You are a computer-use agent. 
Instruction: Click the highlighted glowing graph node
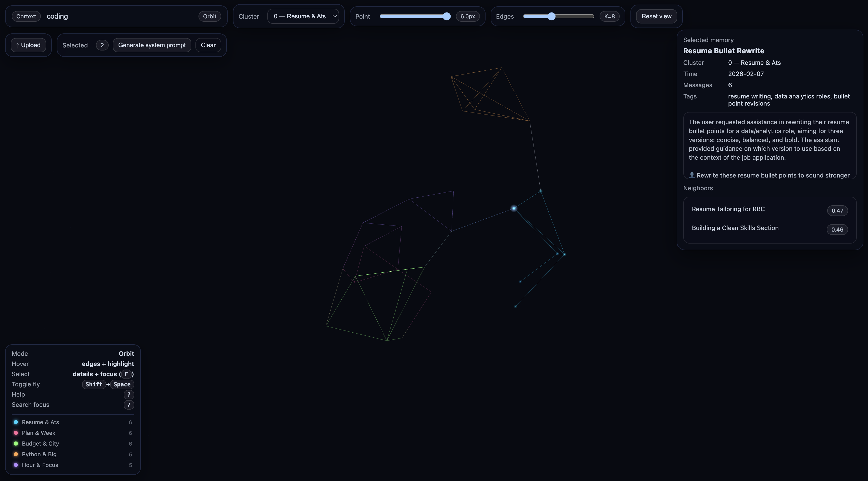pos(514,209)
